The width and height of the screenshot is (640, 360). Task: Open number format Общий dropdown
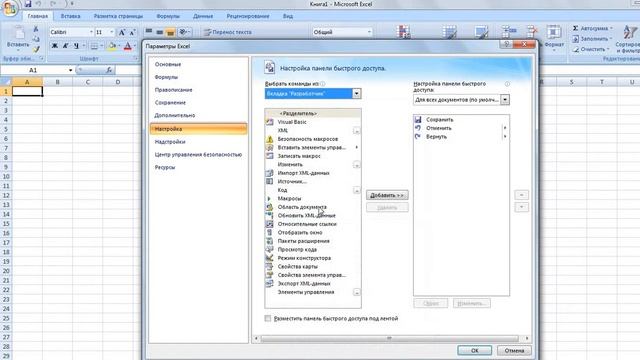(x=369, y=32)
